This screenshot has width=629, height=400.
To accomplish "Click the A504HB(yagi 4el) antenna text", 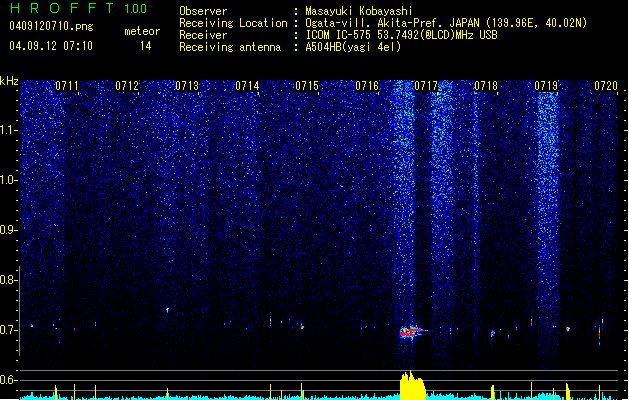I will (353, 47).
